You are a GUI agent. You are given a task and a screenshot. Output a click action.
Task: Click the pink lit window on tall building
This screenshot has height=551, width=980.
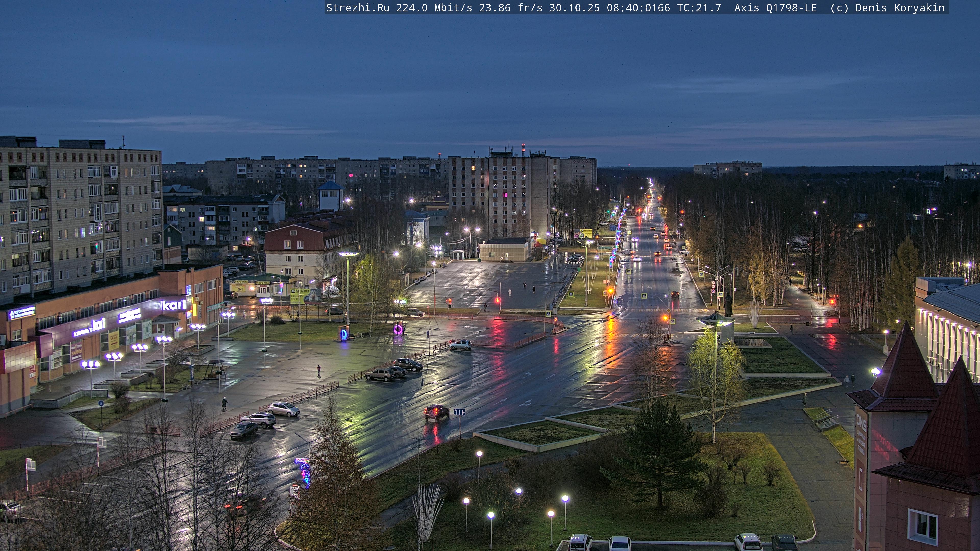click(x=505, y=195)
